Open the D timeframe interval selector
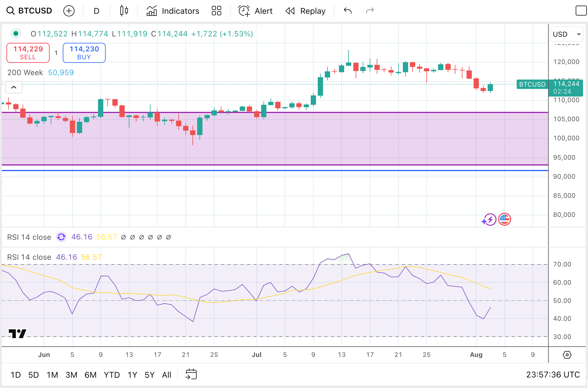The image size is (588, 388). coord(97,11)
